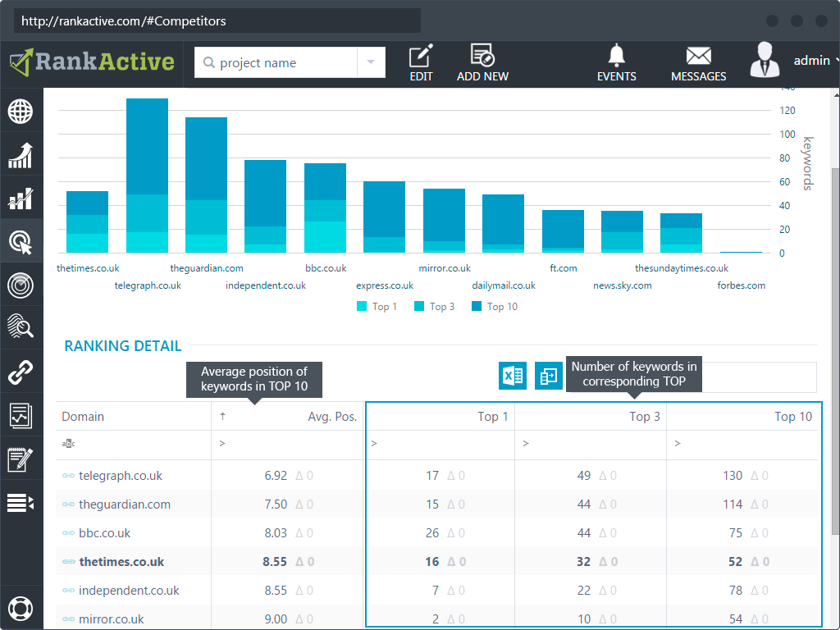The height and width of the screenshot is (630, 840).
Task: Click the 44 Top 3 value for theguardian.com
Action: click(x=584, y=504)
